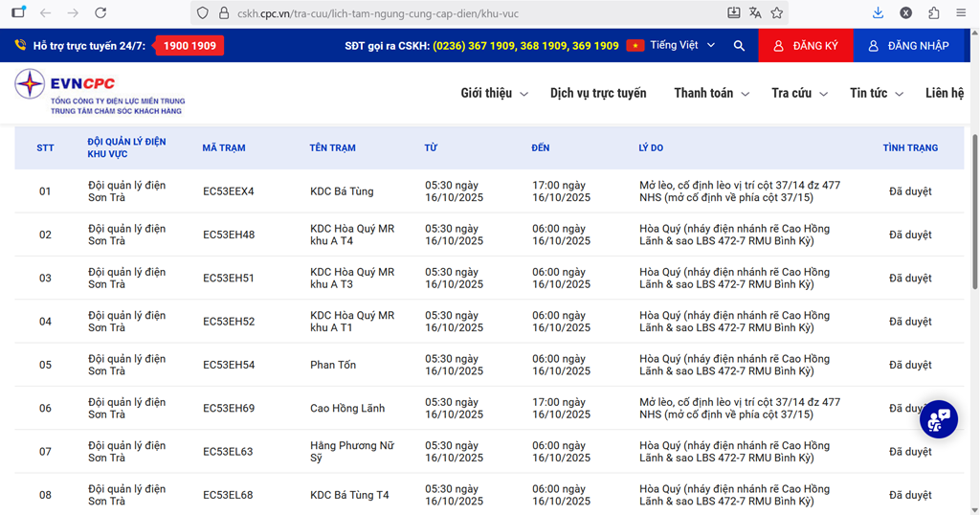This screenshot has height=515, width=980.
Task: Open the Tin tức menu item
Action: click(876, 93)
